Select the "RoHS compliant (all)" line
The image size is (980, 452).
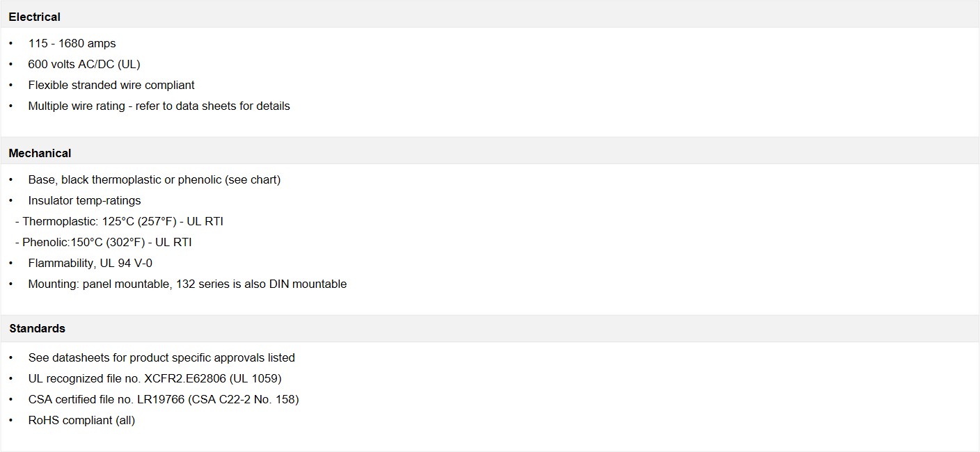point(81,420)
